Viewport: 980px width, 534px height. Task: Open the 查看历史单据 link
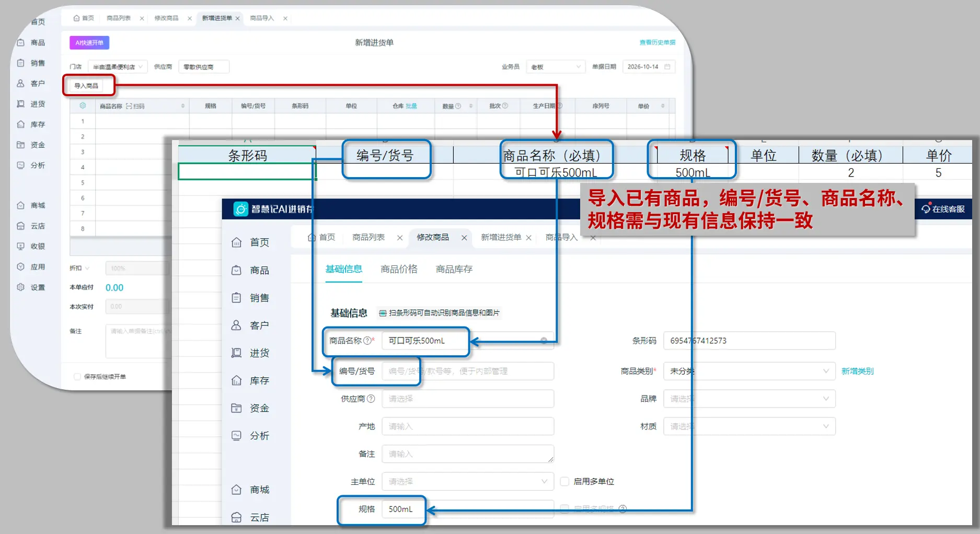pos(657,42)
